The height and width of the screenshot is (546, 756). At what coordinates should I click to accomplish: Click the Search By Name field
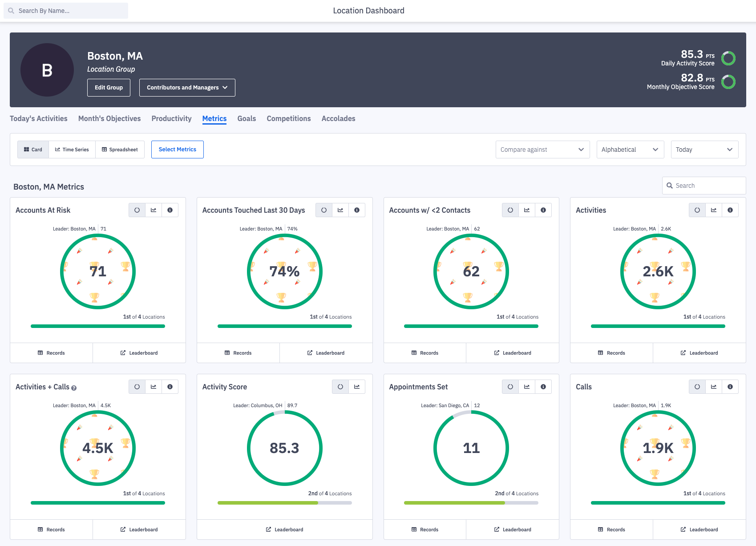66,11
